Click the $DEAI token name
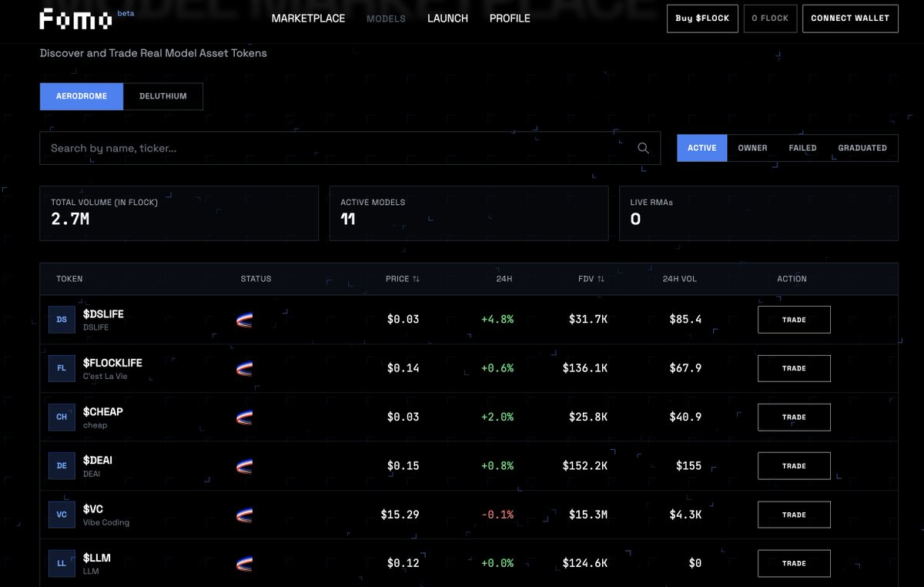The height and width of the screenshot is (587, 924). pos(98,460)
